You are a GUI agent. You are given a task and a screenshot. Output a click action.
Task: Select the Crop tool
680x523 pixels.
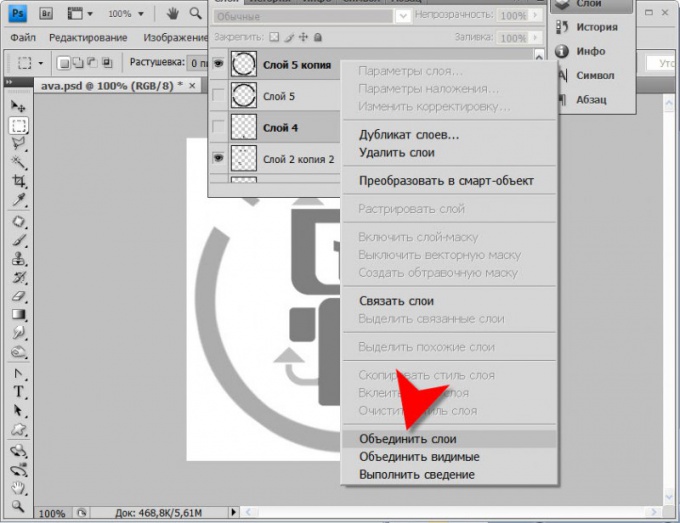(18, 181)
